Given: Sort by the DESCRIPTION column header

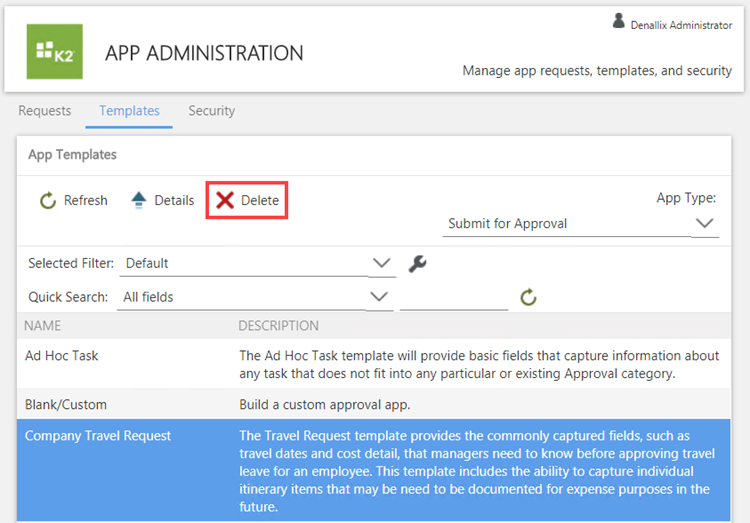Looking at the screenshot, I should tap(278, 326).
